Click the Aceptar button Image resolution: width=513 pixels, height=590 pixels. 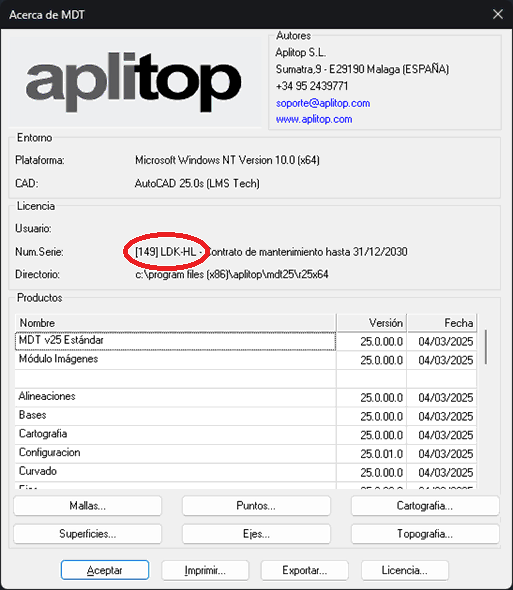click(105, 570)
